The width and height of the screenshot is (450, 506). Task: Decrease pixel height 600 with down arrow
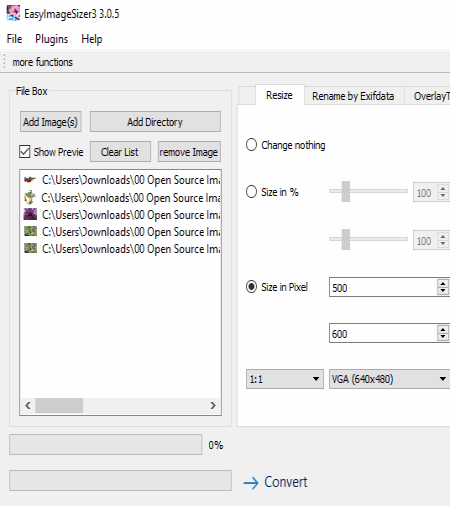443,337
